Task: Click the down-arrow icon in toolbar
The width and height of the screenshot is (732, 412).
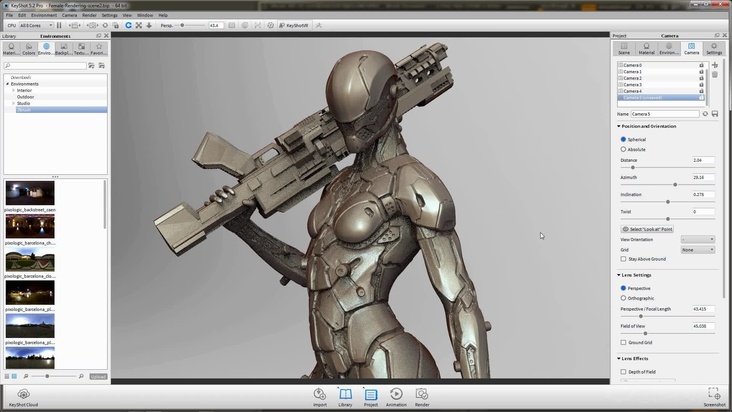Action: 149,25
